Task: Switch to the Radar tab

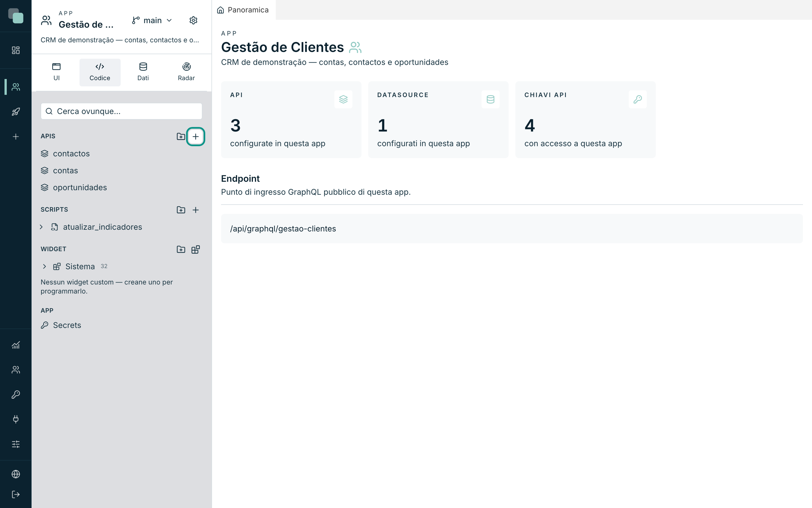Action: point(187,72)
